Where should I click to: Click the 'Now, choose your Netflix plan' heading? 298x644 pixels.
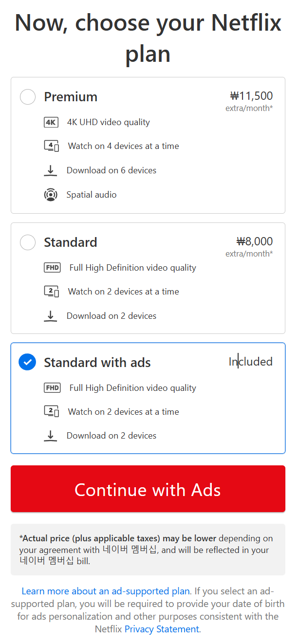coord(148,38)
